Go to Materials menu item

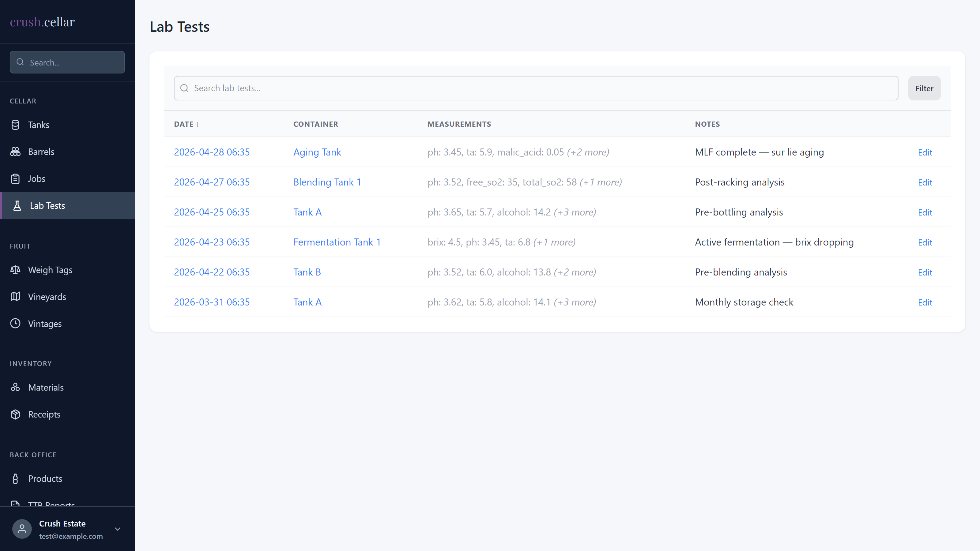[67, 388]
